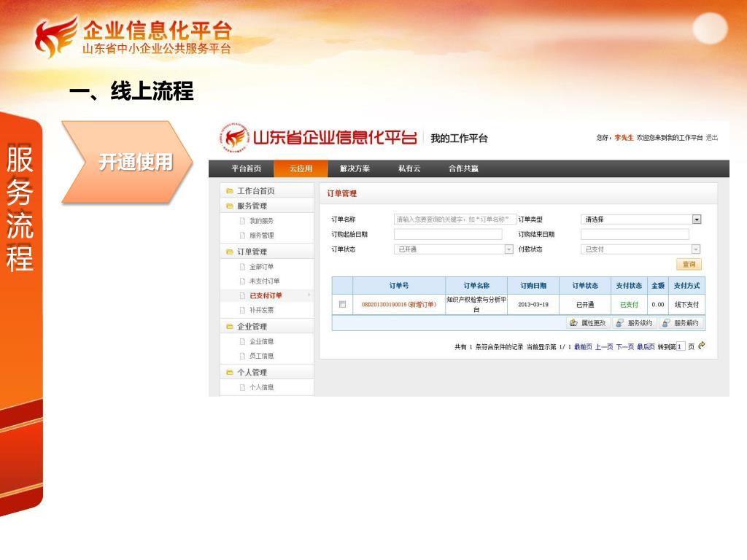Go to 下一页 next page link
The height and width of the screenshot is (560, 747).
click(x=625, y=346)
